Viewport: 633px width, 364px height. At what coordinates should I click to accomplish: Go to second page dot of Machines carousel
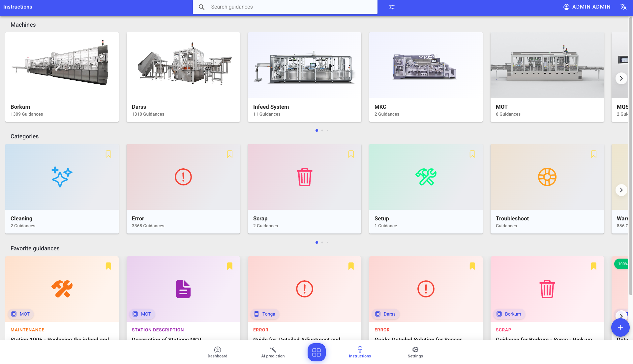(x=322, y=130)
